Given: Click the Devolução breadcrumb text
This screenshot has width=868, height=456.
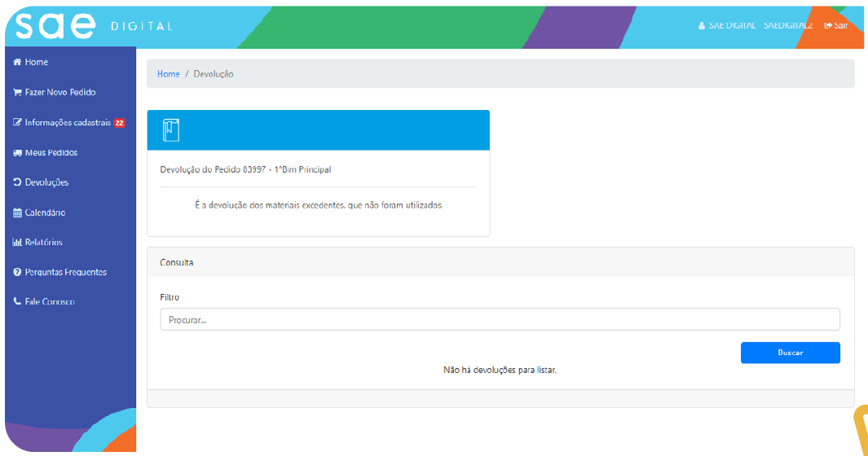Looking at the screenshot, I should (x=213, y=74).
